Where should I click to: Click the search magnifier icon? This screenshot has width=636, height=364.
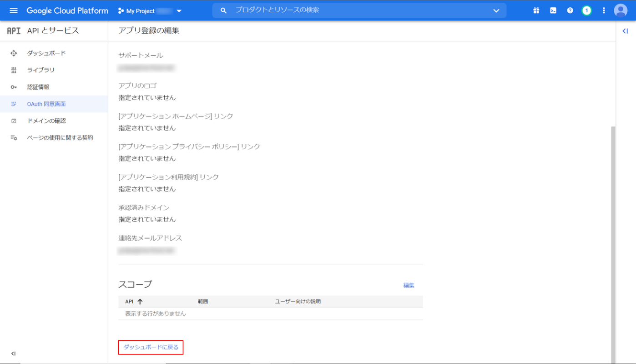click(223, 10)
